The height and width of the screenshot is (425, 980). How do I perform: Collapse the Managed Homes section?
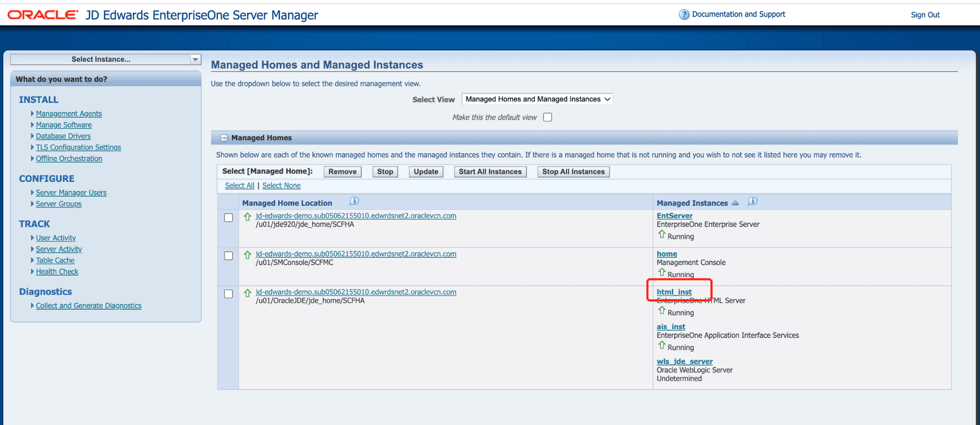(224, 138)
